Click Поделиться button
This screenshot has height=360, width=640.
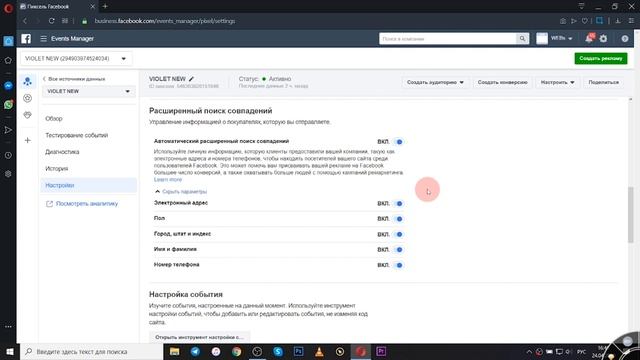coord(603,82)
